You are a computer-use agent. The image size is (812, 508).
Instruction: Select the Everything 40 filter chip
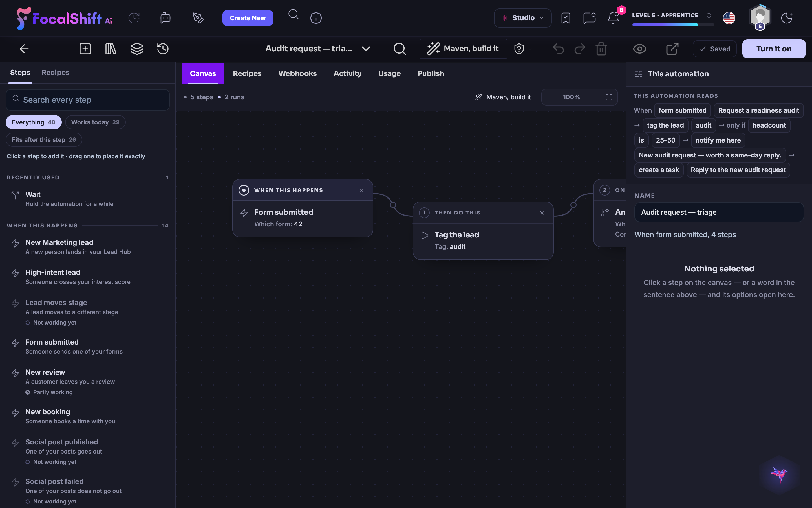click(34, 122)
